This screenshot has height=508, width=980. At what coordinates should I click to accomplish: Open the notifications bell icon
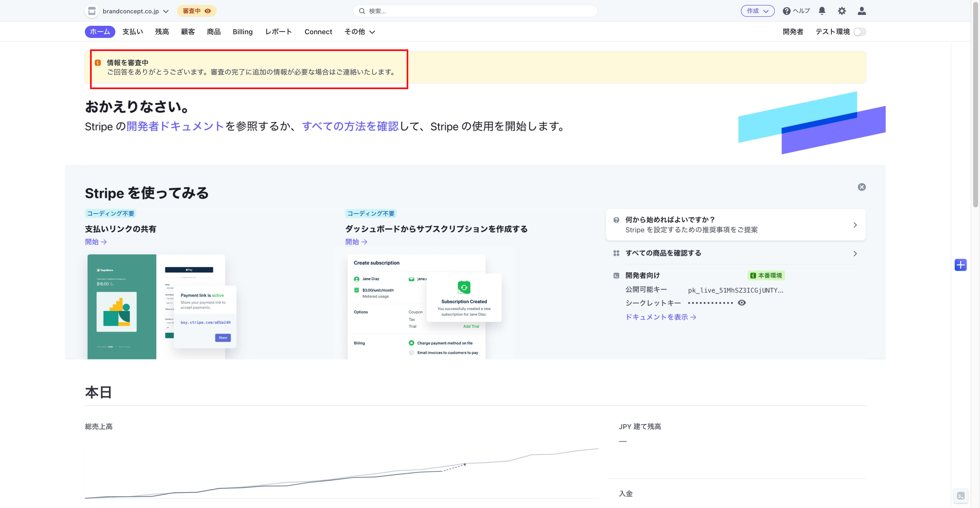pos(822,11)
